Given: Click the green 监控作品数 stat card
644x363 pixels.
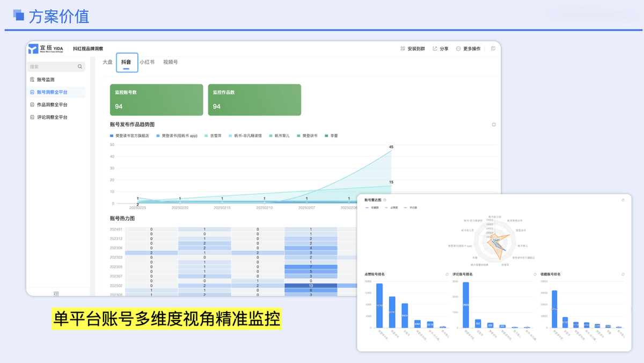Looking at the screenshot, I should 255,99.
